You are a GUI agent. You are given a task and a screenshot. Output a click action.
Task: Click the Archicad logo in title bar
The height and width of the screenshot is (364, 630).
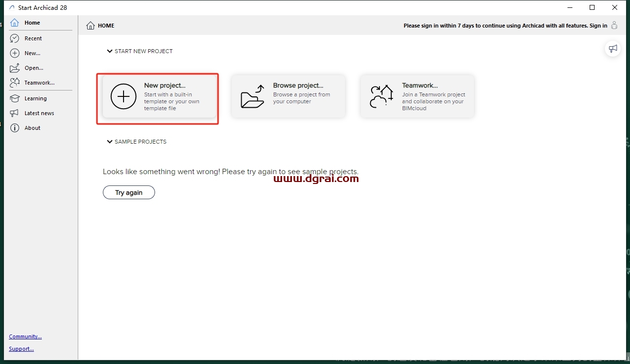12,8
